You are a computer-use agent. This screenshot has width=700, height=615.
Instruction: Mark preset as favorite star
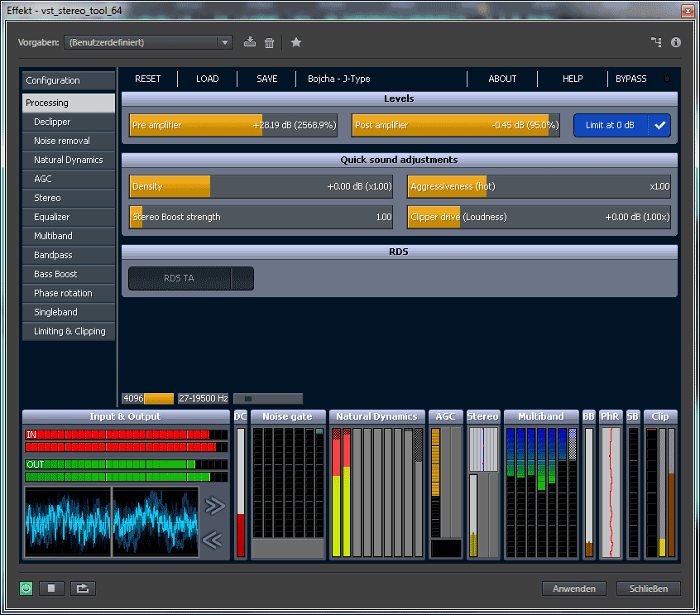[x=296, y=42]
